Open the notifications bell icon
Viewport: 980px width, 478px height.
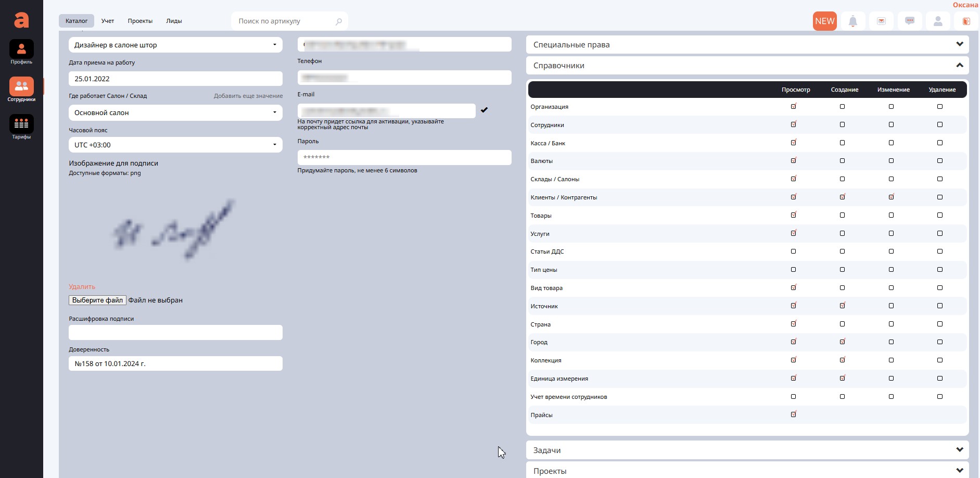(852, 21)
